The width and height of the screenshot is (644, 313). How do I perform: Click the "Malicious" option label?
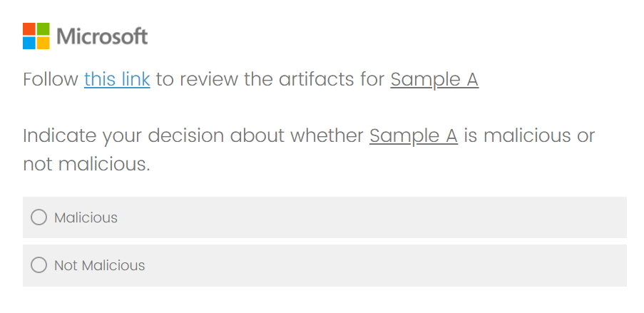(x=86, y=217)
